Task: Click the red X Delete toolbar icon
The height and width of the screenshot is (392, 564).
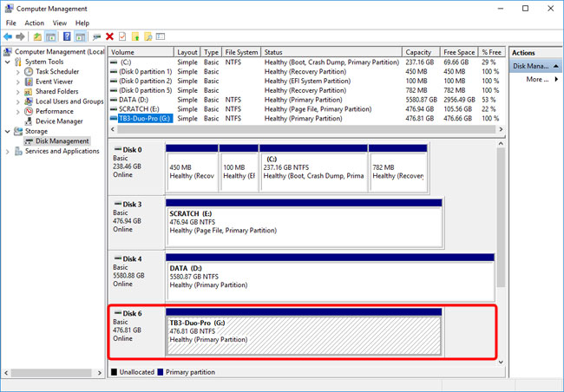Action: point(109,36)
